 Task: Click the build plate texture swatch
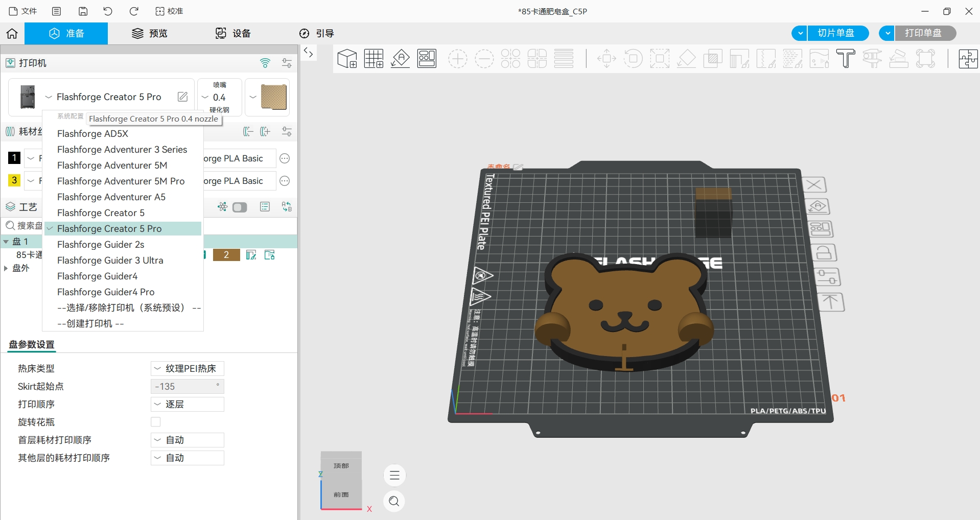tap(274, 97)
